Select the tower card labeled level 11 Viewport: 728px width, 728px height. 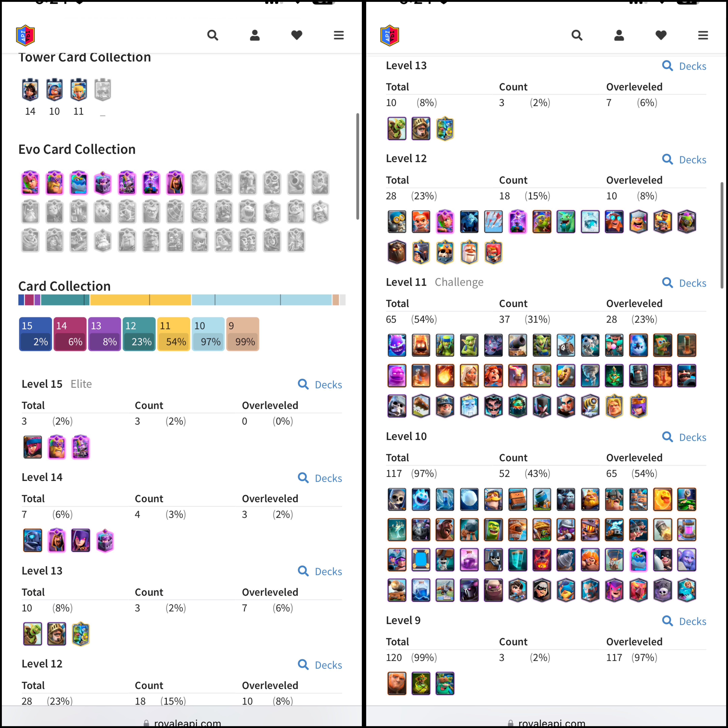(x=78, y=90)
